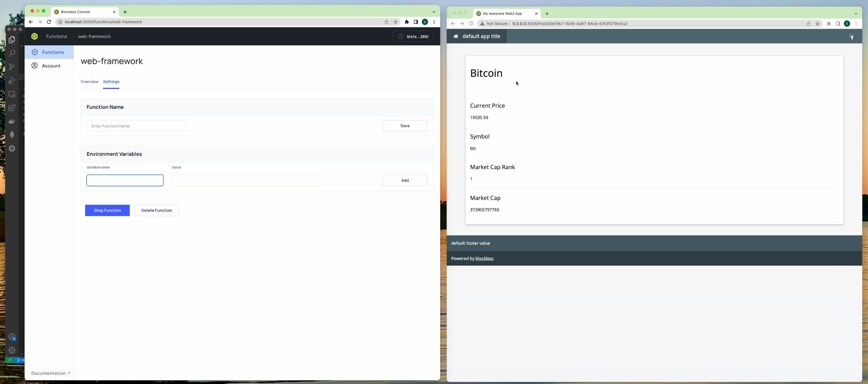Screen dimensions: 868x384
Task: Click the notification/alert icon bottom sidebar
Action: 12,337
